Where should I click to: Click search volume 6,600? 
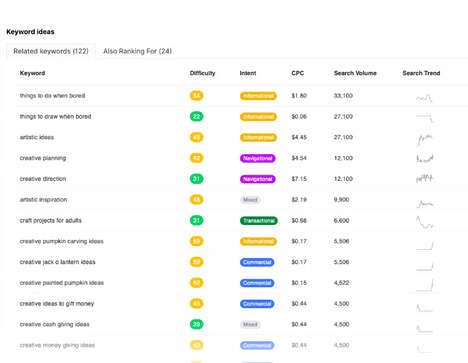pos(342,220)
